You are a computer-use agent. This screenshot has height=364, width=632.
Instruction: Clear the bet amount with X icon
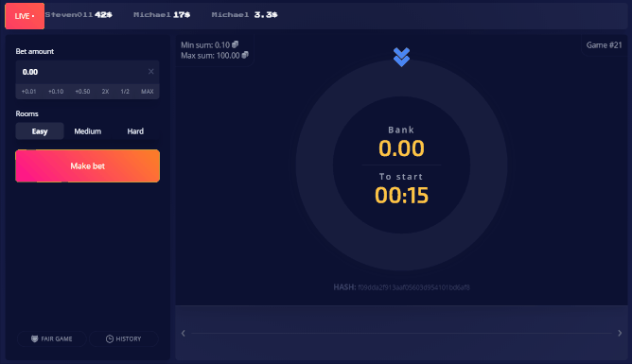[150, 72]
